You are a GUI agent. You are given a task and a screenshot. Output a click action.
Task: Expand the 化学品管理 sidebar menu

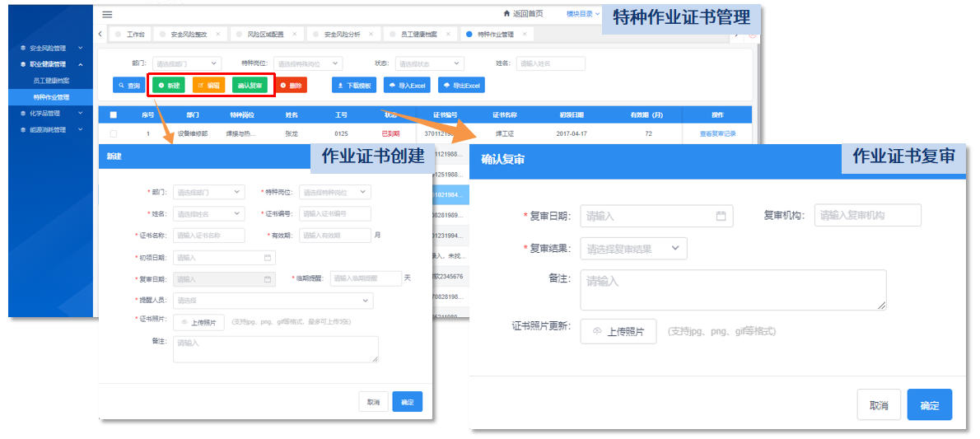click(x=49, y=114)
